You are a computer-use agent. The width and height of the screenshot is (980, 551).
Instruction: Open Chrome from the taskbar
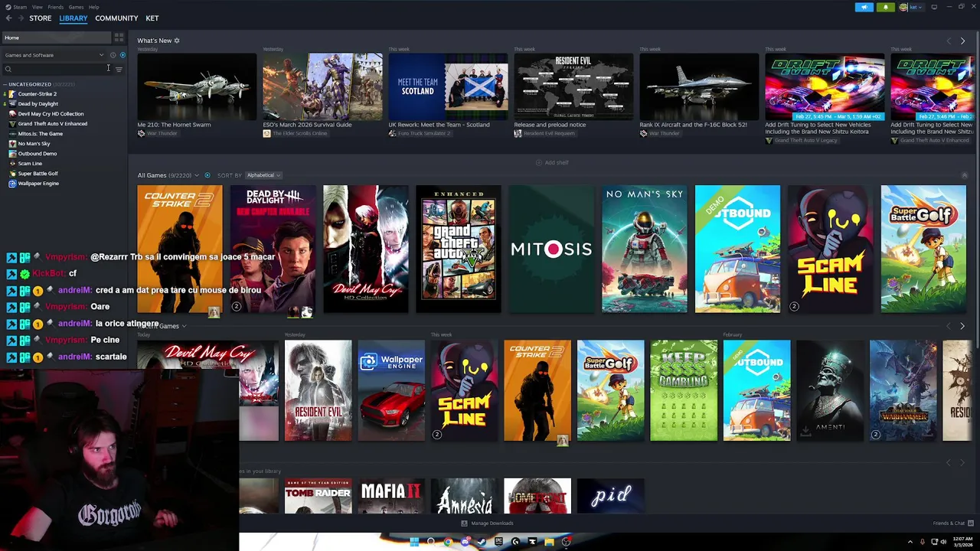tap(448, 542)
